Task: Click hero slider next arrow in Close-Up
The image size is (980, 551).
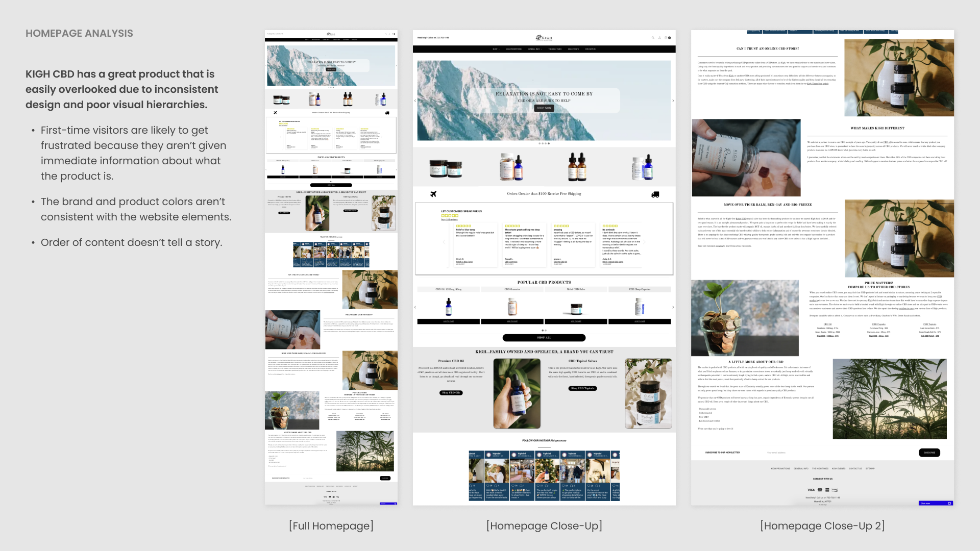Action: 673,101
